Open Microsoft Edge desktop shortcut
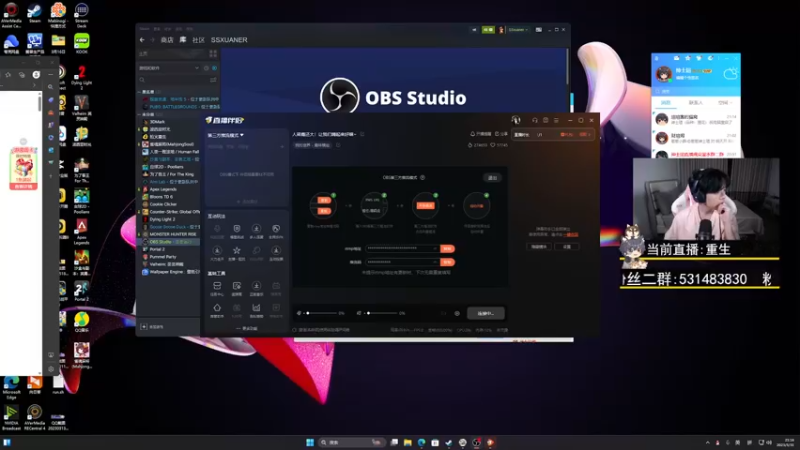800x450 pixels. [11, 387]
